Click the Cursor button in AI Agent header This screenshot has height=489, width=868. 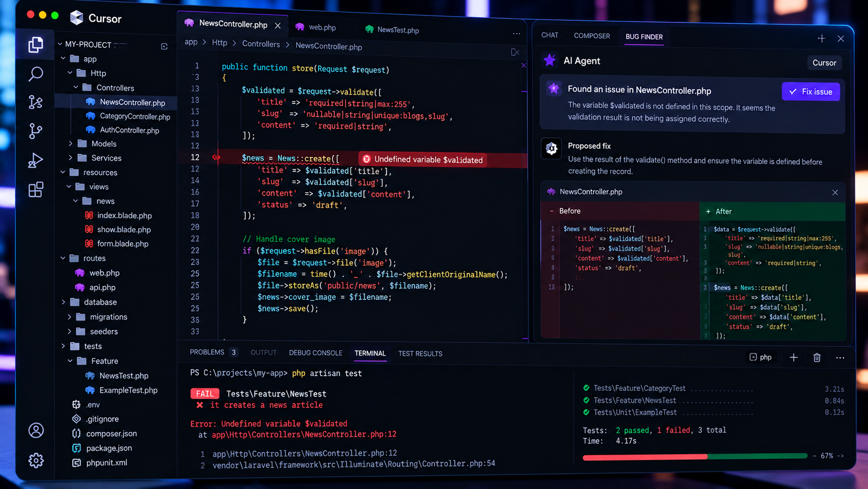[824, 63]
